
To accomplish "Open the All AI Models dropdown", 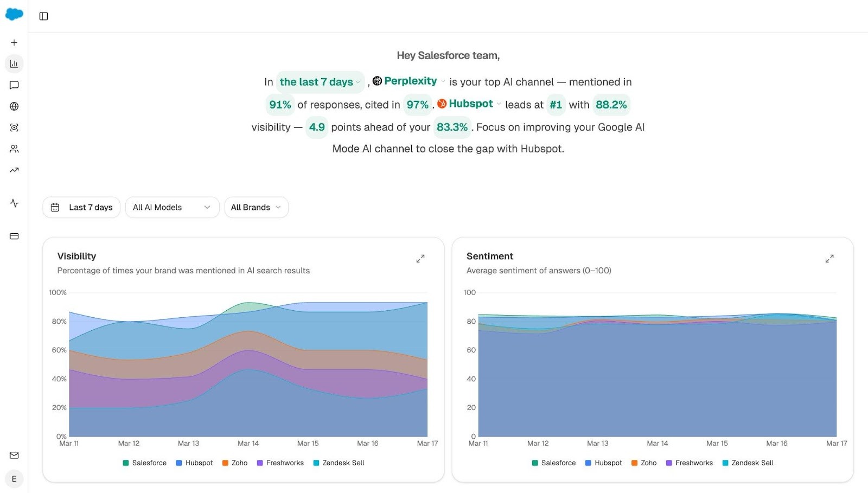I will pos(172,207).
